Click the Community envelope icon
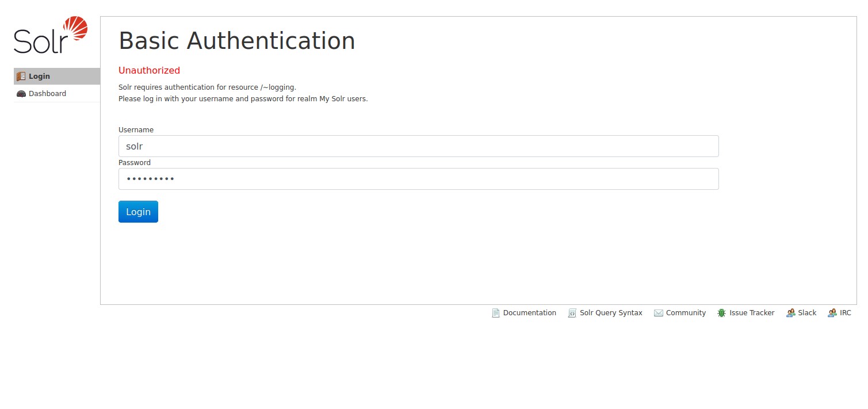This screenshot has width=868, height=409. tap(659, 313)
